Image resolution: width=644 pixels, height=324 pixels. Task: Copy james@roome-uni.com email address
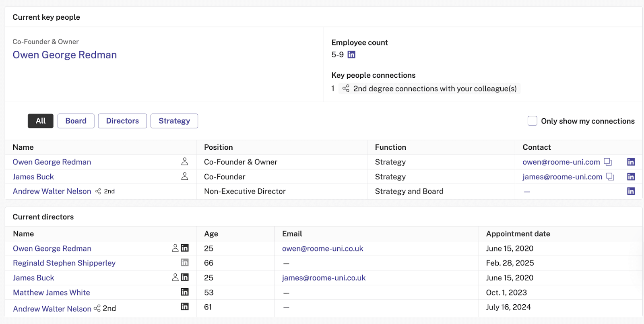(x=610, y=176)
